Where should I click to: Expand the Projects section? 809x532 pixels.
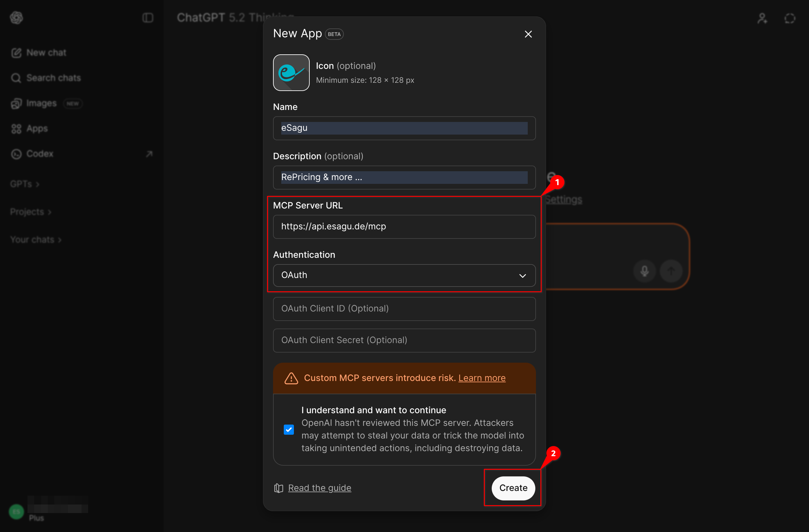tap(30, 212)
